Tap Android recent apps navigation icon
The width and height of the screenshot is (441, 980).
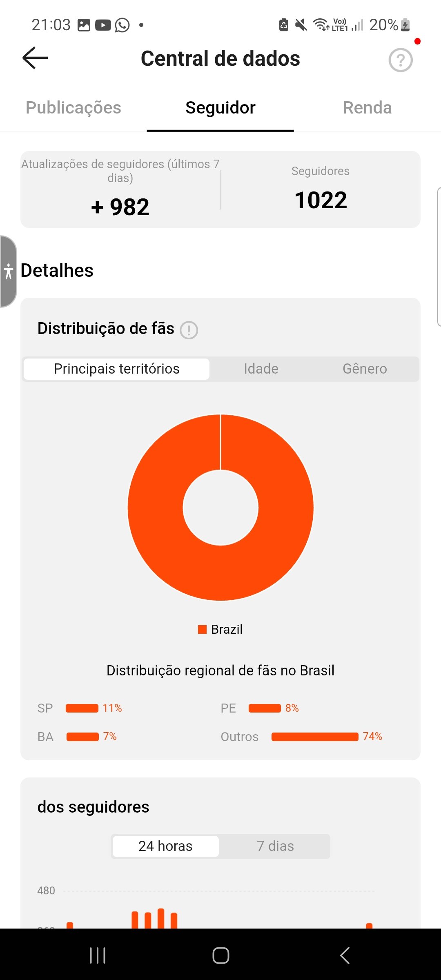coord(98,955)
